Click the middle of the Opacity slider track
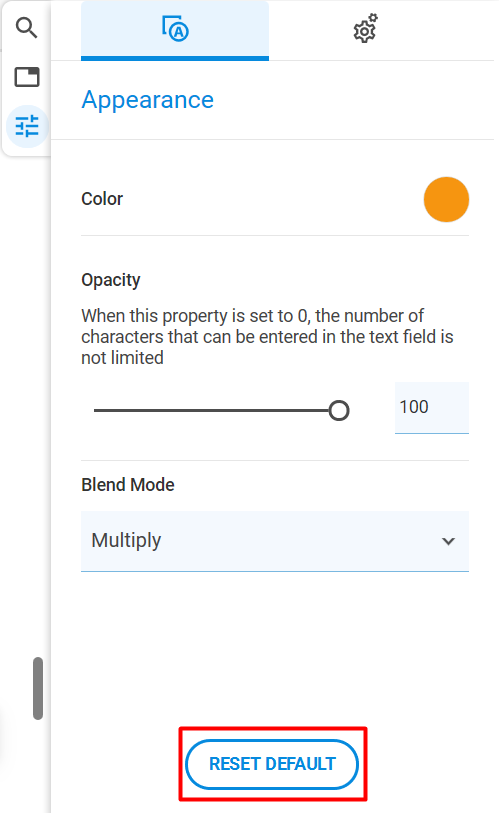The height and width of the screenshot is (813, 499). 216,410
